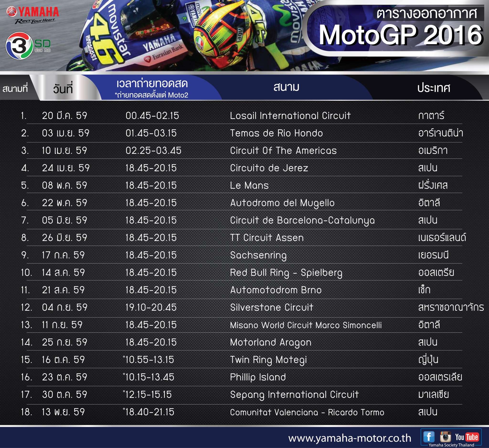Click date 05 มิ.ย. 59

64,220
